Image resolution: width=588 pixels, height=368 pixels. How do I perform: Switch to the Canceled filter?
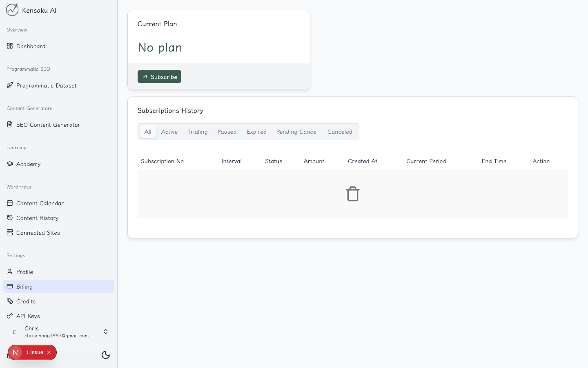click(340, 132)
